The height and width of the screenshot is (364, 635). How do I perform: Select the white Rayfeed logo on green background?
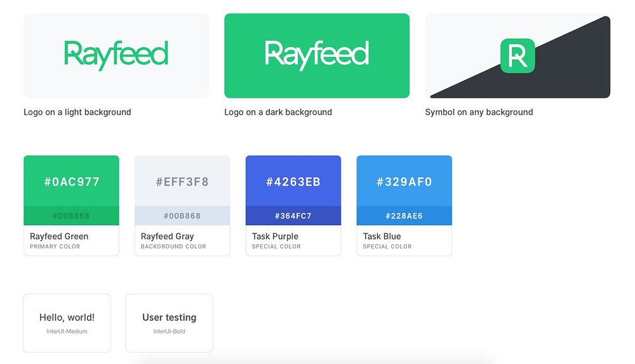(317, 55)
